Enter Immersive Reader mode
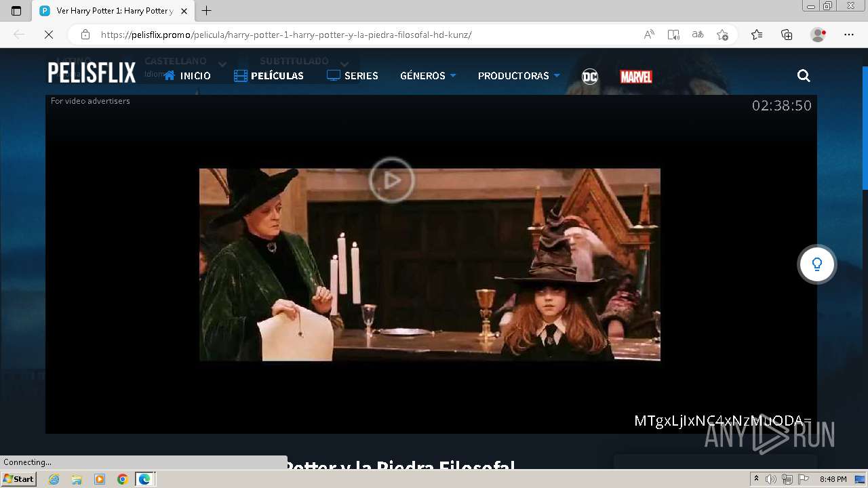 pos(673,35)
